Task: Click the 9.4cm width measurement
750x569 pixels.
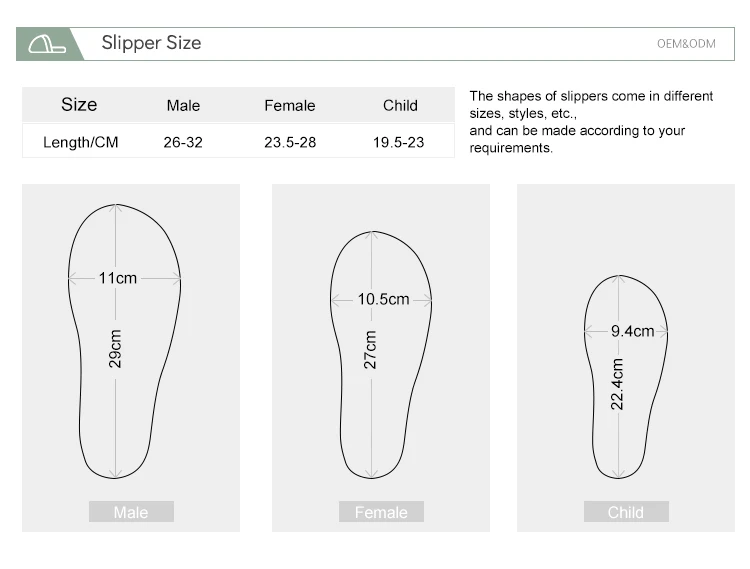Action: (x=632, y=331)
